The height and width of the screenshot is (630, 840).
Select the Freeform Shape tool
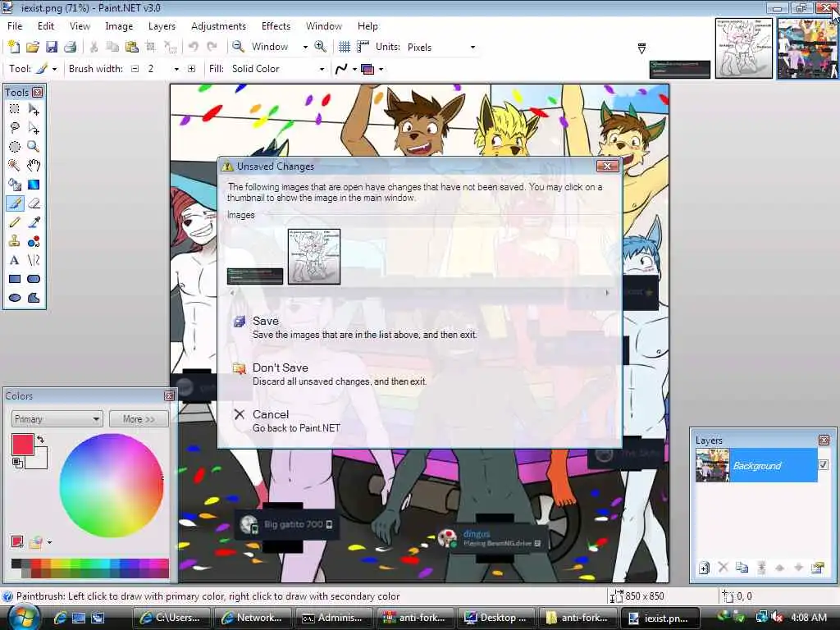pyautogui.click(x=34, y=298)
